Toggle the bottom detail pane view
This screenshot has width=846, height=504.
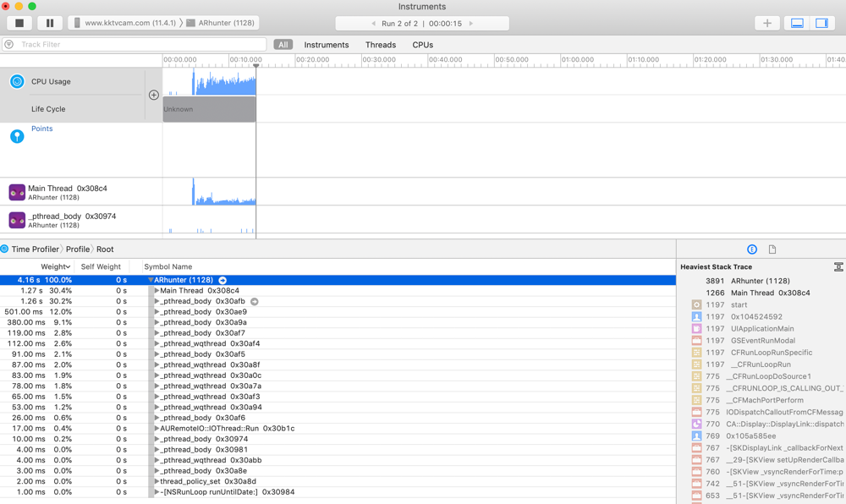click(x=797, y=23)
